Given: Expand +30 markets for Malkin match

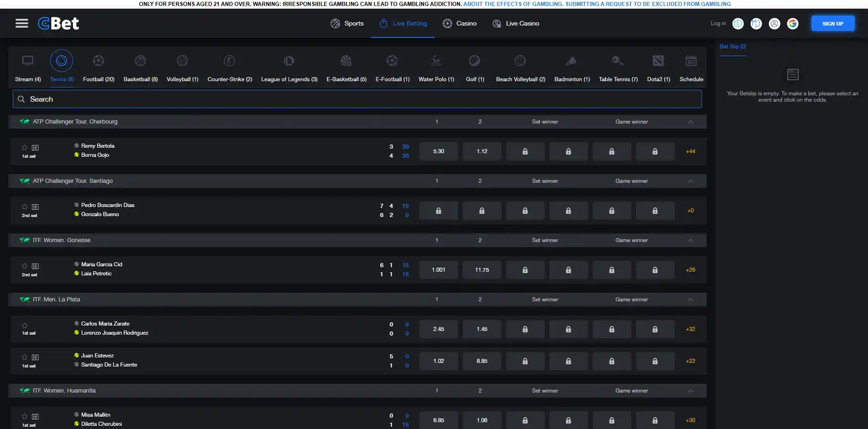Looking at the screenshot, I should [x=690, y=420].
